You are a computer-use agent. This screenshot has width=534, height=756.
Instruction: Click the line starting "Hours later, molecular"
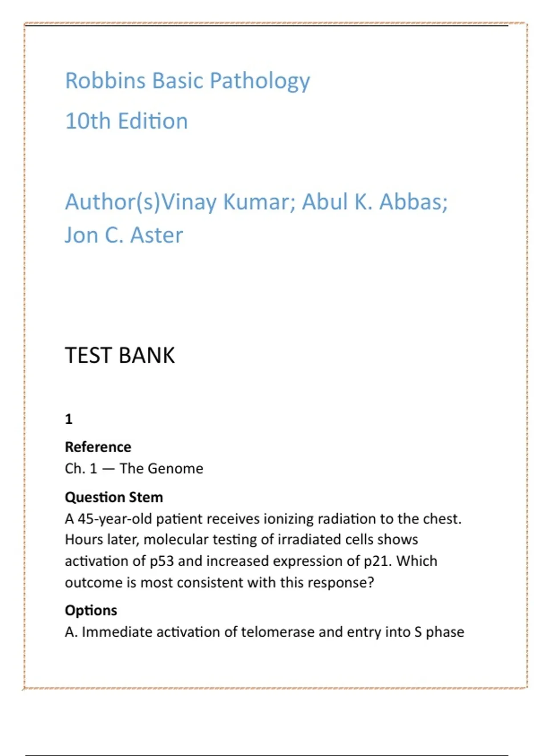(241, 539)
